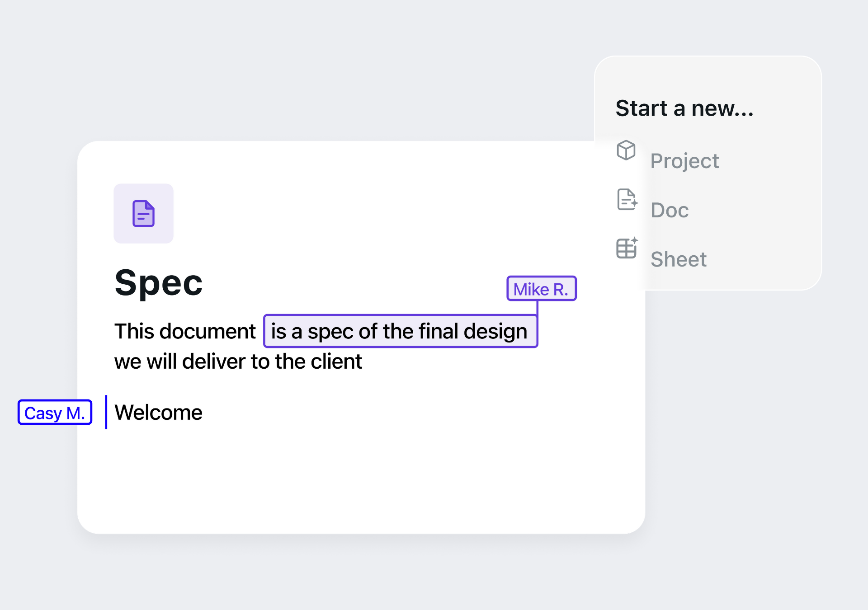Click Casy M.'s blue cursor bar
Screen dimensions: 868x610
(x=106, y=412)
